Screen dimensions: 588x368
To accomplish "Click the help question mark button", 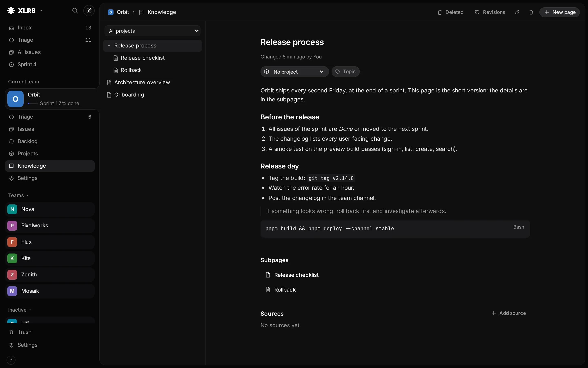I will tap(11, 360).
